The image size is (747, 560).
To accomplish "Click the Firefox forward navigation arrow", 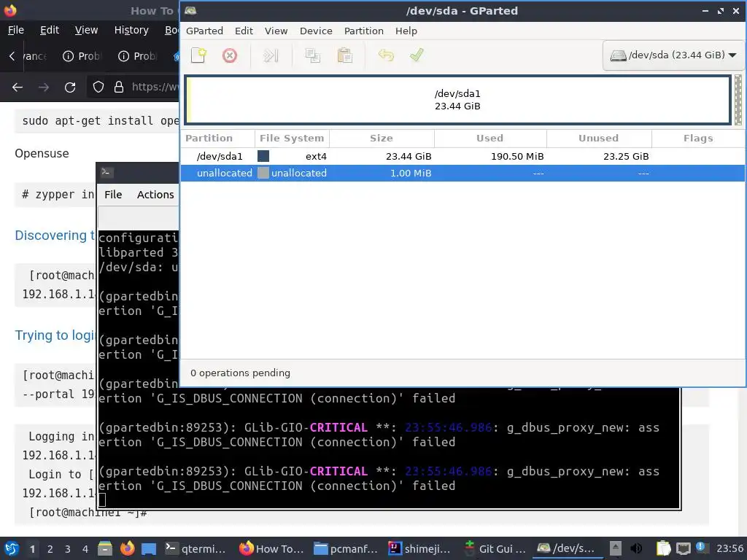I will tap(43, 87).
